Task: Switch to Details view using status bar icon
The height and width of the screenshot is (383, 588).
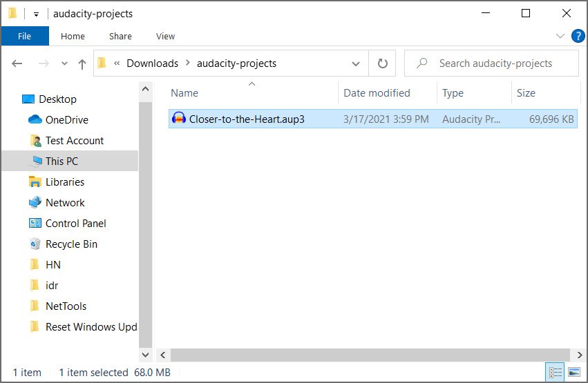Action: click(555, 373)
